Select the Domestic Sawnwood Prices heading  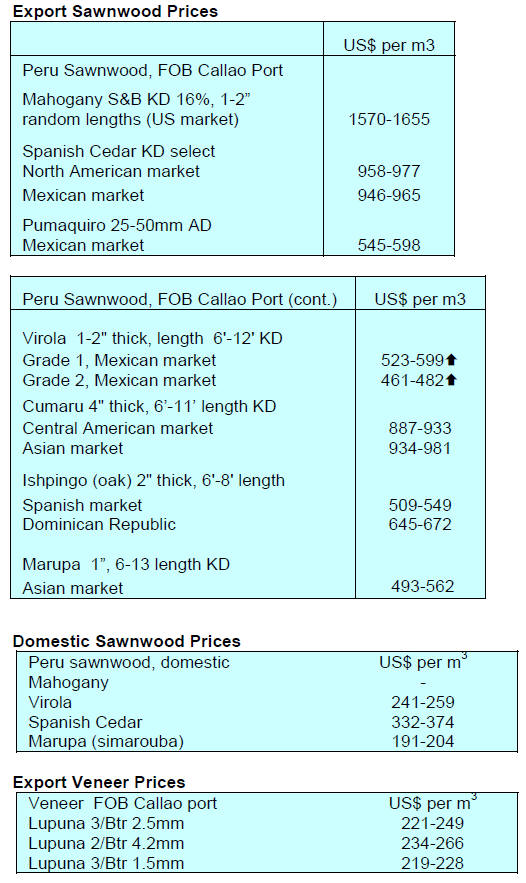click(x=127, y=641)
